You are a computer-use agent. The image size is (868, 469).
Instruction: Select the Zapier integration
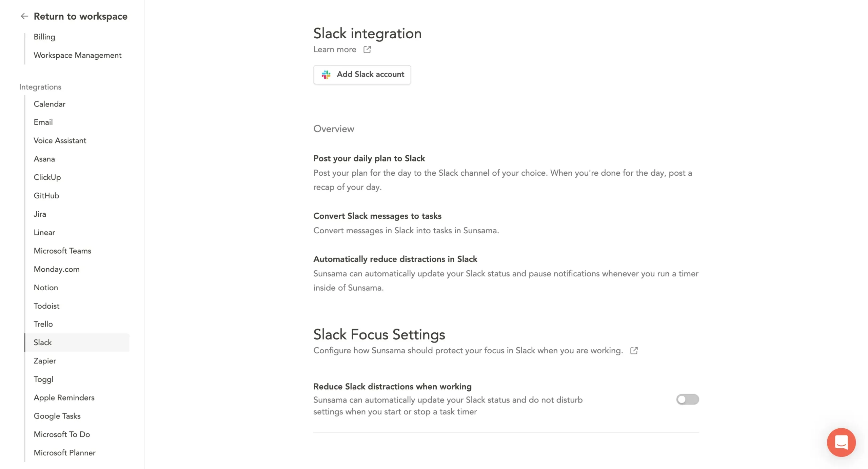tap(45, 360)
